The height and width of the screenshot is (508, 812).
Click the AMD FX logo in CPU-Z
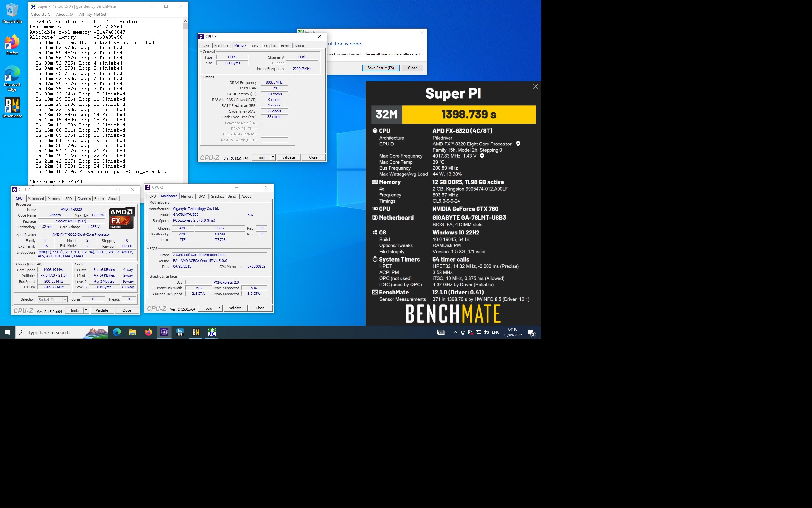[121, 218]
